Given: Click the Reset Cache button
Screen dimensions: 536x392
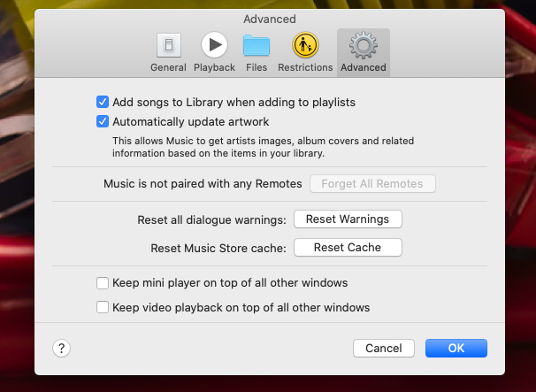Looking at the screenshot, I should pos(348,247).
